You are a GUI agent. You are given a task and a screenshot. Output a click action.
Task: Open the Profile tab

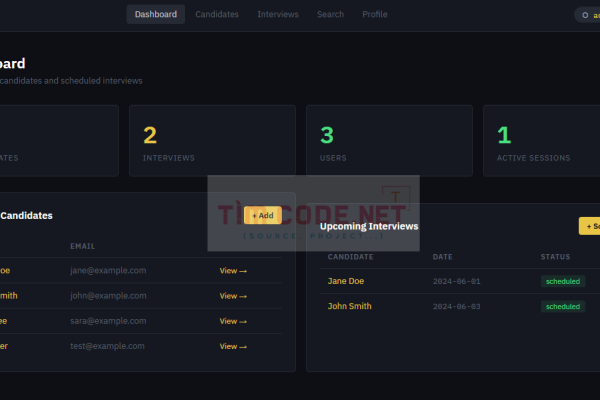[375, 14]
